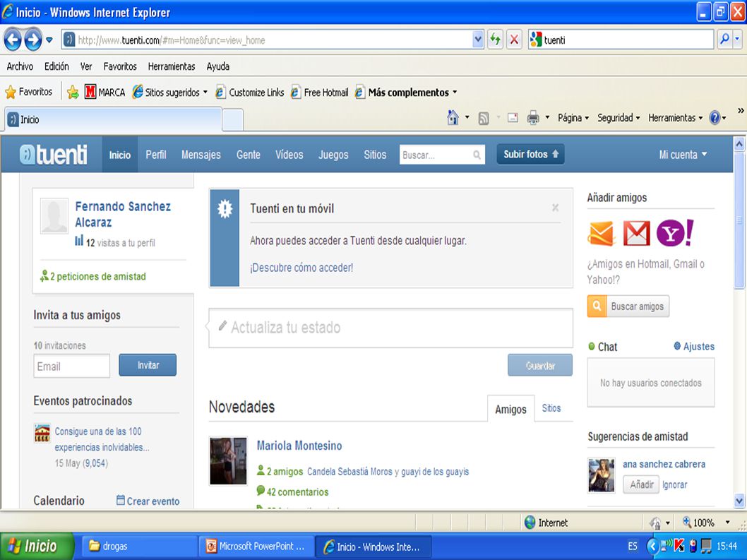Open Fernando Sanchez Alcaraz profile link
This screenshot has height=560, width=747.
pos(123,215)
